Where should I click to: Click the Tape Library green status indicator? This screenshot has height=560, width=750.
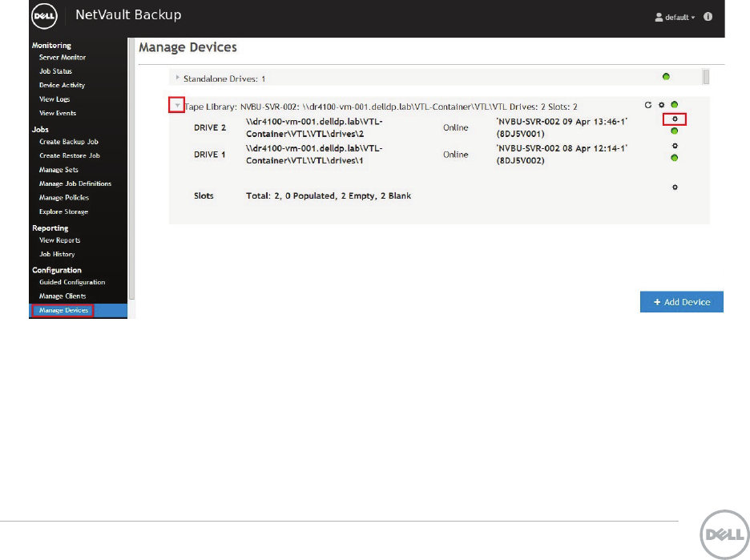coord(675,104)
